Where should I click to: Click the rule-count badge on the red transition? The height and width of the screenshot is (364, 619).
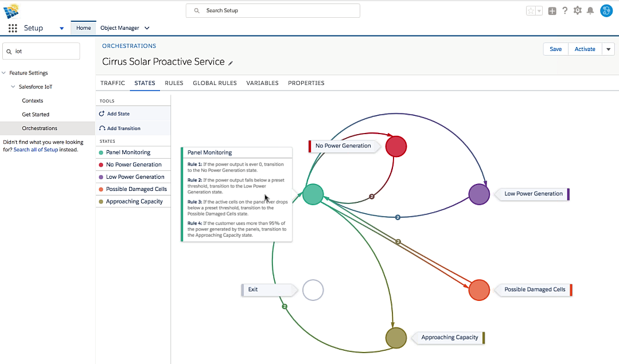[372, 197]
